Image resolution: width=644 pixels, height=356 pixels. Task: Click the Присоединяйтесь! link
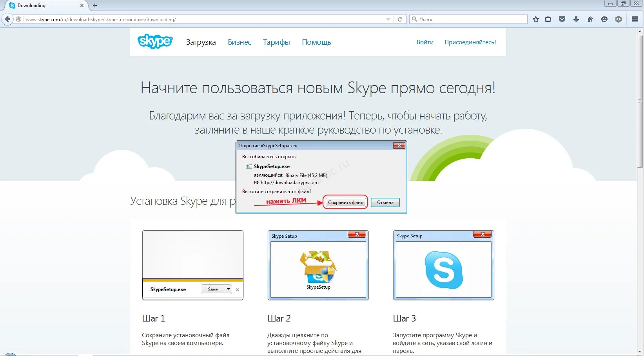[x=470, y=42]
